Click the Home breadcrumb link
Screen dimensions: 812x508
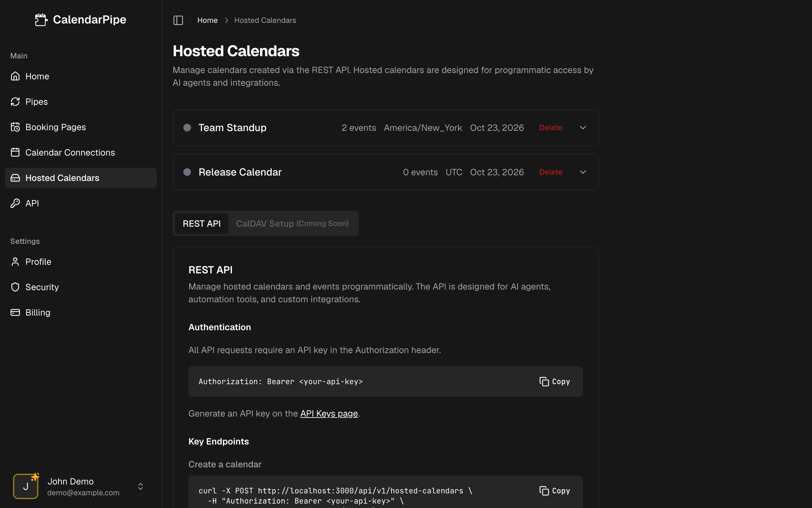(x=207, y=20)
